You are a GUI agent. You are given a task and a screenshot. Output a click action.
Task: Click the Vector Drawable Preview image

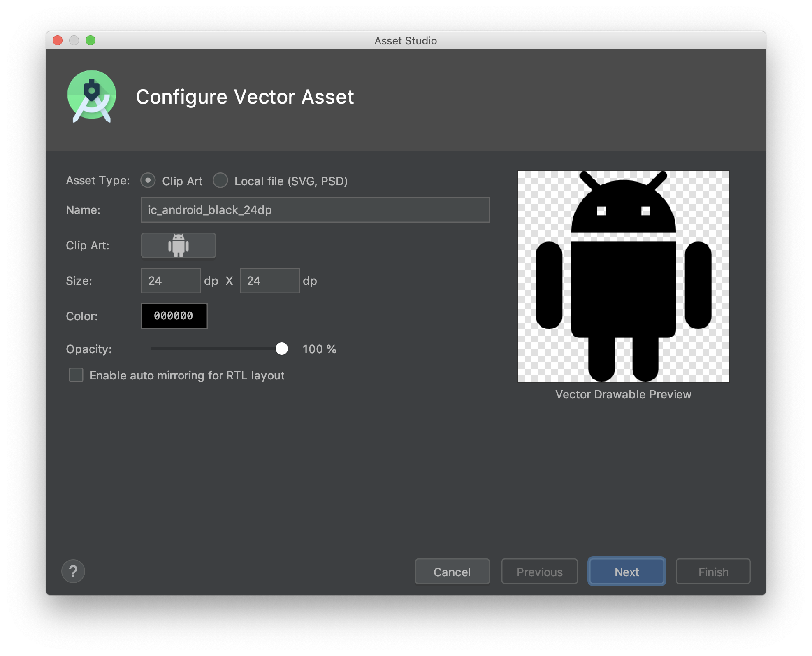[x=623, y=277]
